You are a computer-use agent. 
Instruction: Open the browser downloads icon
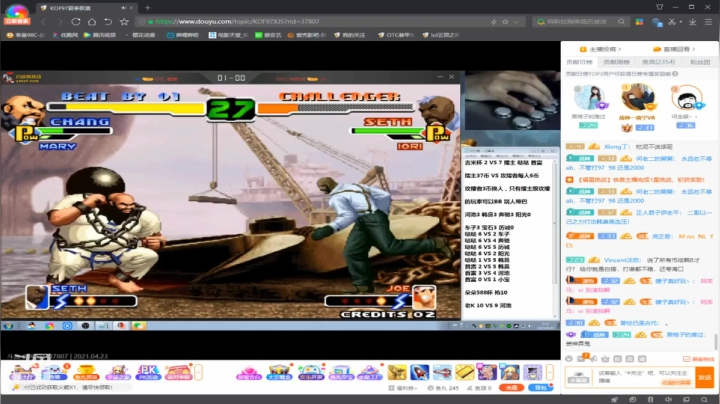coord(692,22)
